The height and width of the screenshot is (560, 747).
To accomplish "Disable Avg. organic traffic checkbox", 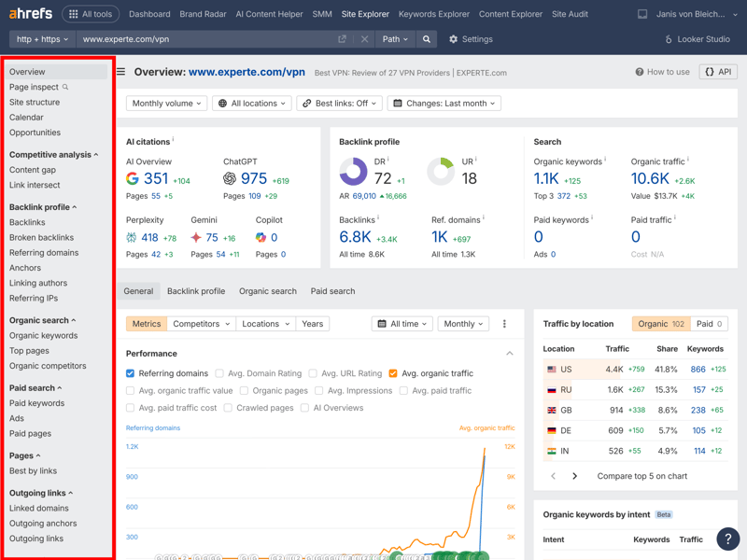I will 393,373.
